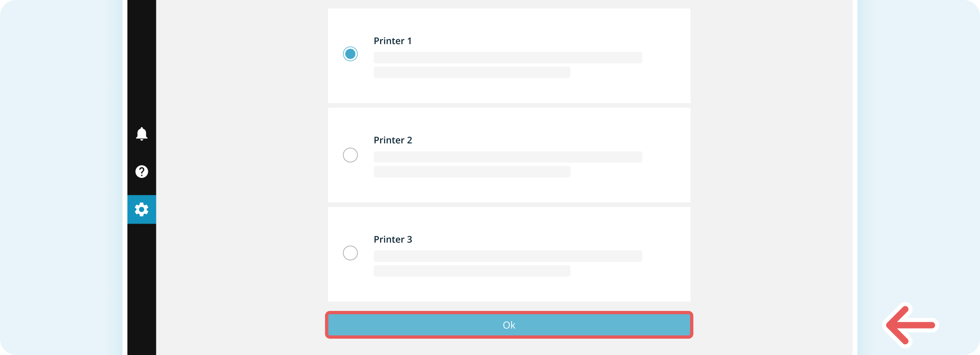The image size is (980, 355).
Task: Click Printer 3's shorter placeholder description bar
Action: pos(472,271)
